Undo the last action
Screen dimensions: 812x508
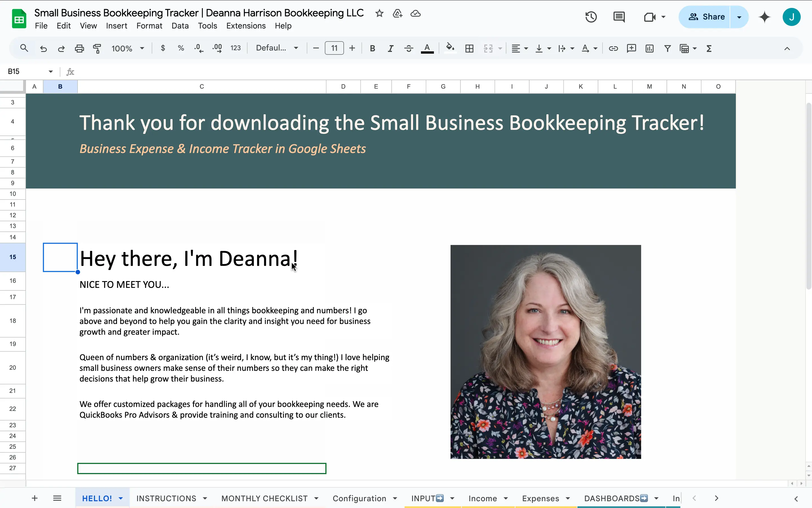pyautogui.click(x=43, y=48)
